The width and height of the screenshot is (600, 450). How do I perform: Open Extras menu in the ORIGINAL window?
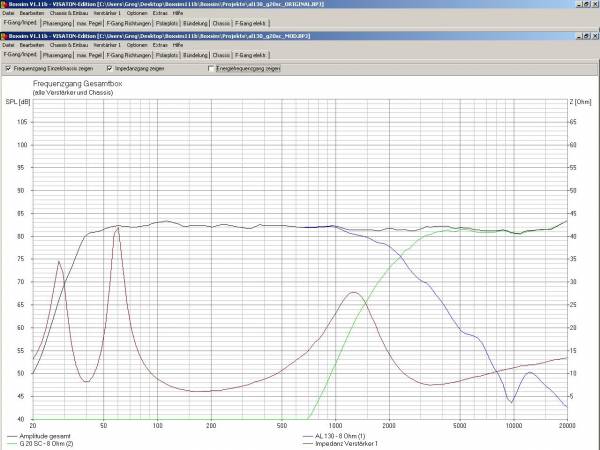[x=160, y=13]
